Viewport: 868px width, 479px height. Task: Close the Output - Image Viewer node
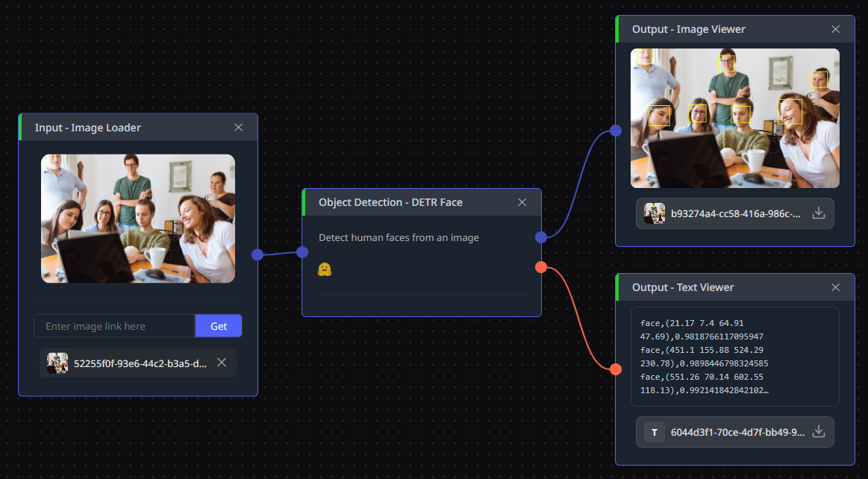coord(835,29)
